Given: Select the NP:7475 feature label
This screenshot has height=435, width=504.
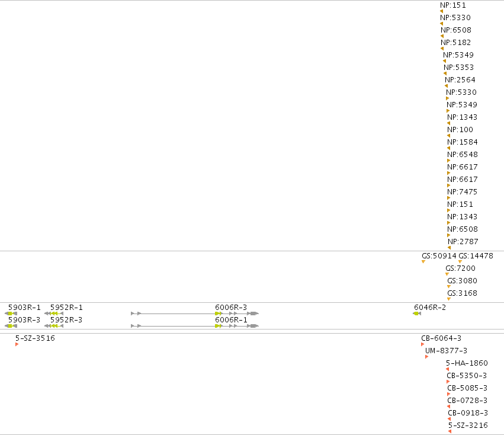Looking at the screenshot, I should point(462,192).
